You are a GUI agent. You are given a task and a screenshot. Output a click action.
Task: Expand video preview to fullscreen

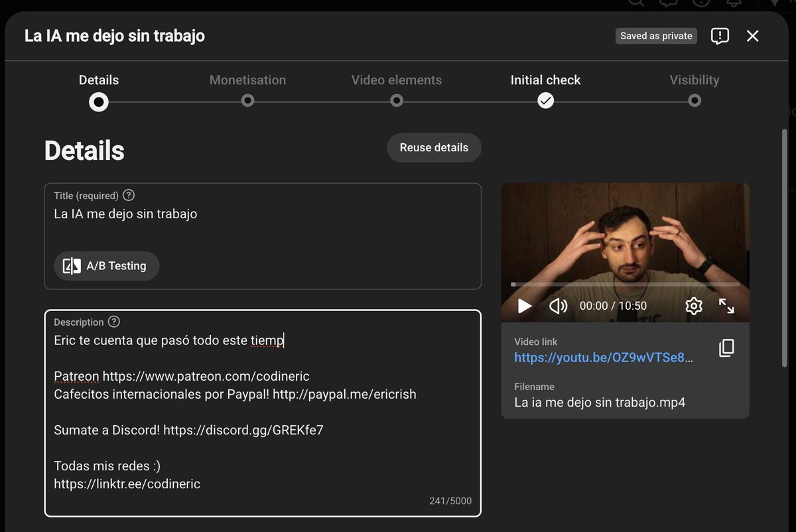(726, 306)
